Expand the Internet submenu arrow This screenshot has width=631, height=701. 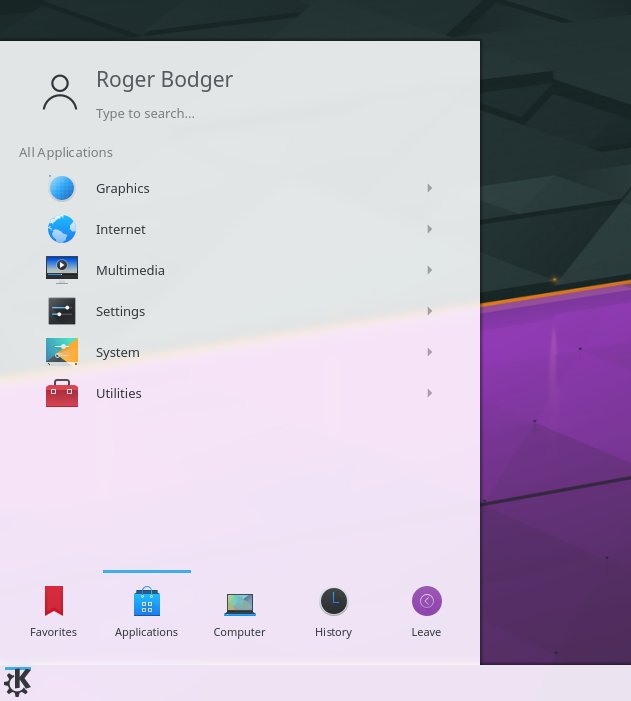(x=429, y=229)
